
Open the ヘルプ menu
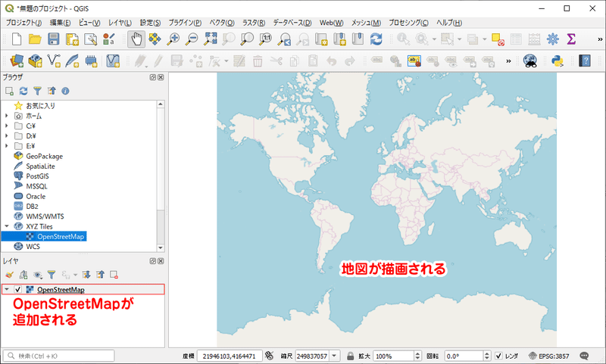point(448,23)
